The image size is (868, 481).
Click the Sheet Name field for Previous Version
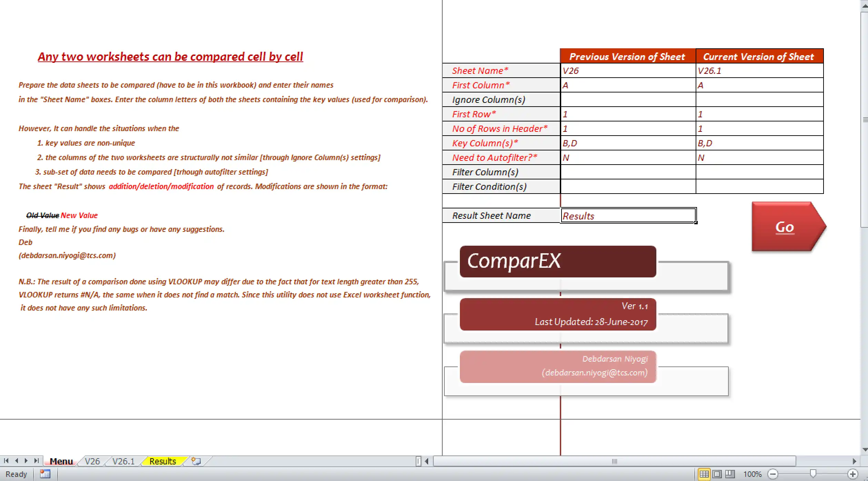coord(627,70)
